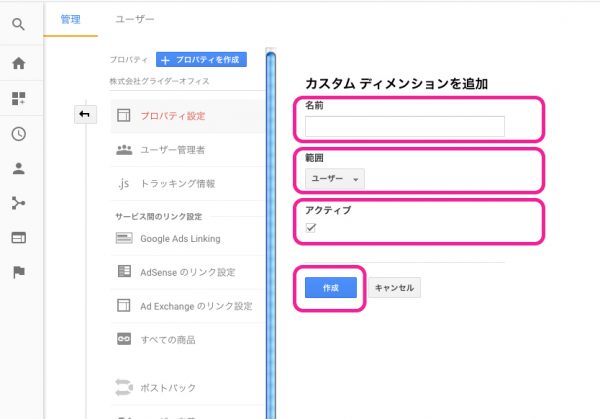Switch to the 管理 tab
Image resolution: width=600 pixels, height=419 pixels.
pyautogui.click(x=71, y=19)
